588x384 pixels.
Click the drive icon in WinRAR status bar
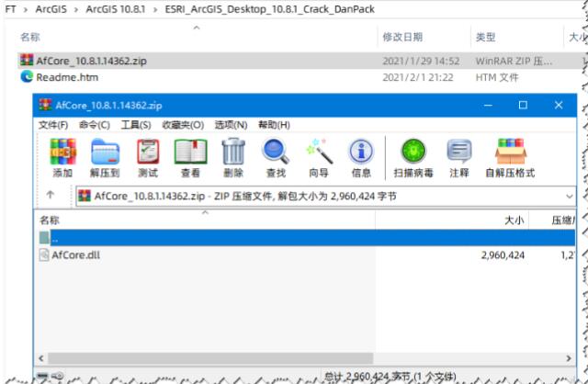click(x=41, y=376)
